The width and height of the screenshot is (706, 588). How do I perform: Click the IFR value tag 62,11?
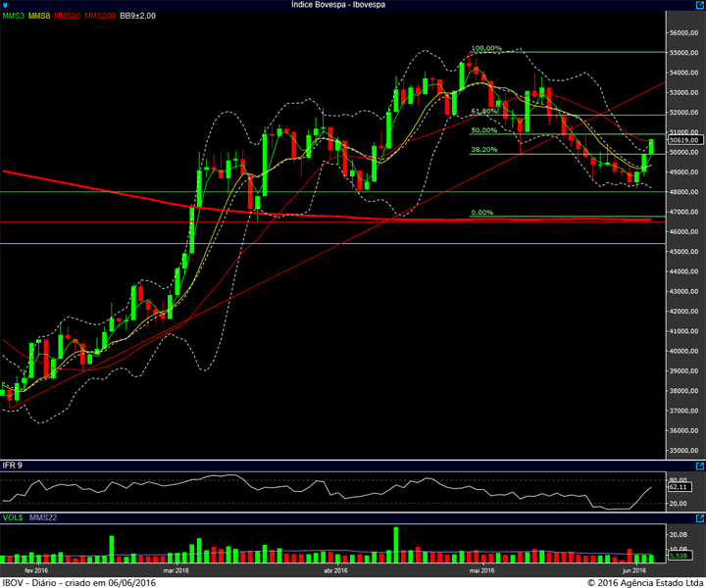(679, 487)
